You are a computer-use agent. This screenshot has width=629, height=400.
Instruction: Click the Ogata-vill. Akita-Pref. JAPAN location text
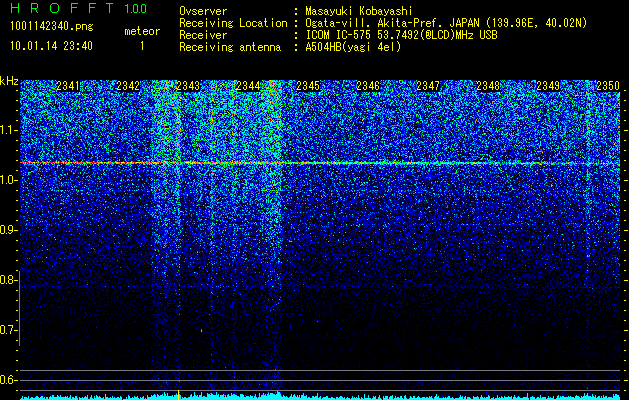click(446, 23)
